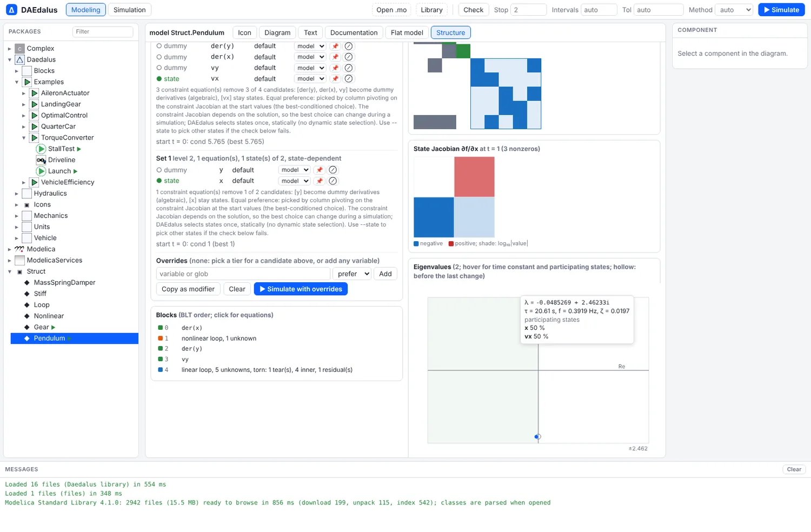Click the Open .mo button
Viewport: 811px width, 532px height.
point(391,10)
